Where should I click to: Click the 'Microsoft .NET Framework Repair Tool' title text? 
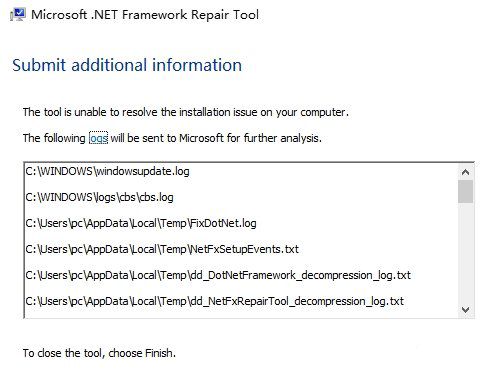(x=145, y=15)
